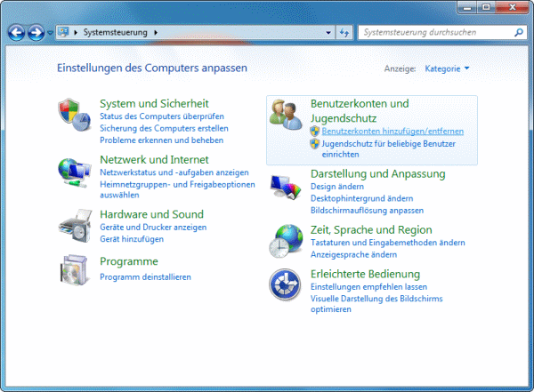Viewport: 534px width, 392px height.
Task: Click the Zeit, Sprache und Region clock icon
Action: pos(287,240)
